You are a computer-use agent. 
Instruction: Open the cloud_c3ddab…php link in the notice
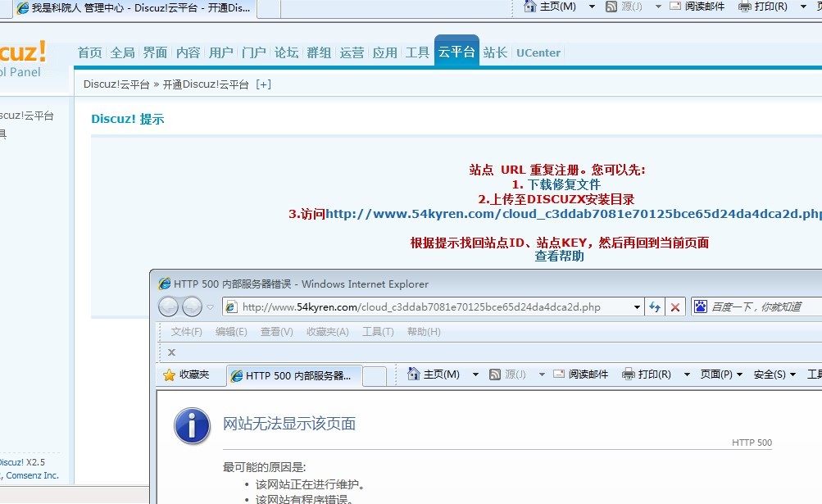[x=574, y=214]
